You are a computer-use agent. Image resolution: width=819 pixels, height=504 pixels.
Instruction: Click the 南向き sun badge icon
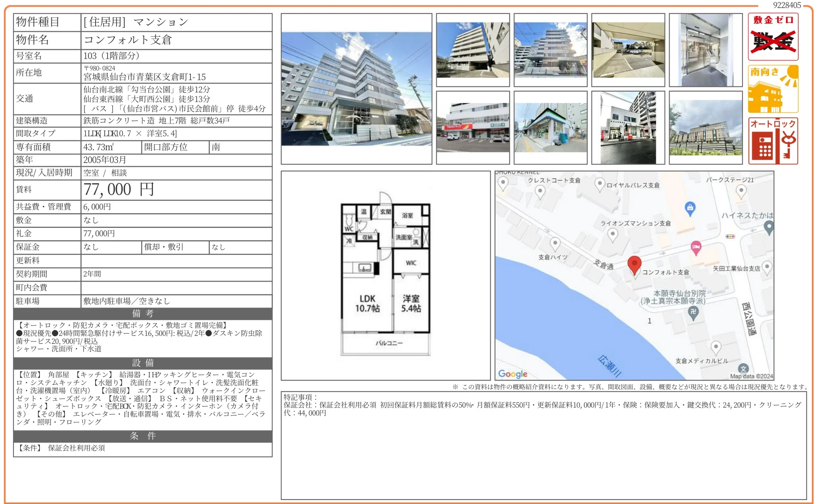coord(773,89)
